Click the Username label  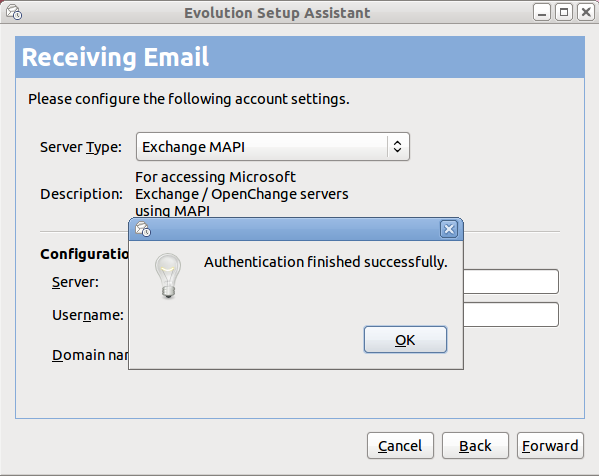point(88,315)
